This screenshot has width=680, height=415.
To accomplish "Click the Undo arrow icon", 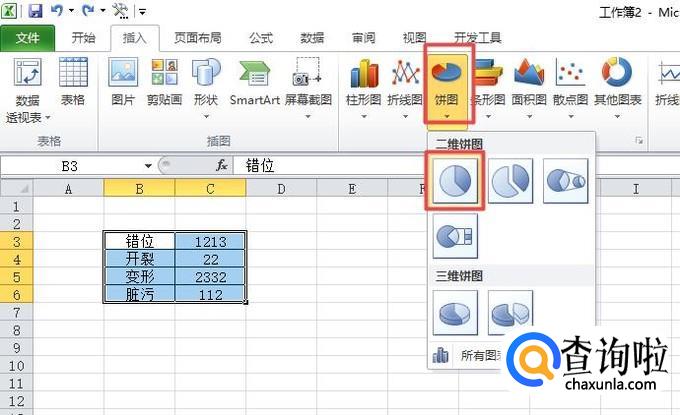I will (x=57, y=10).
